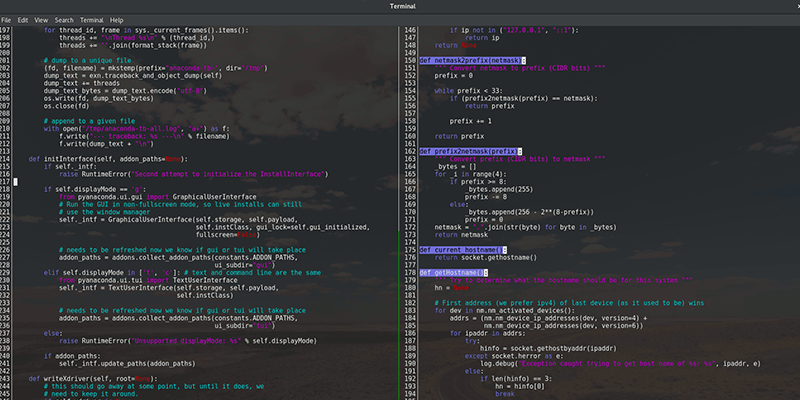Click the 'prefix += 1' statement
Image resolution: width=800 pixels, height=400 pixels.
pos(470,121)
